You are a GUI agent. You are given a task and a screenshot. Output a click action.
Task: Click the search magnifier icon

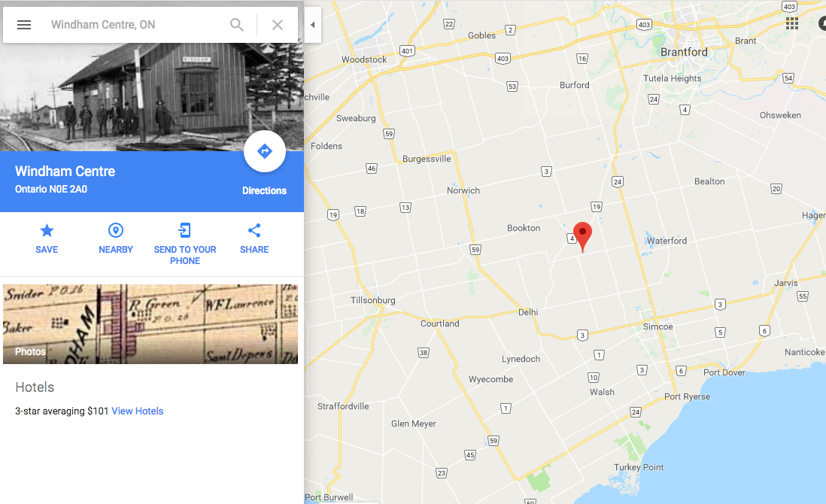237,25
